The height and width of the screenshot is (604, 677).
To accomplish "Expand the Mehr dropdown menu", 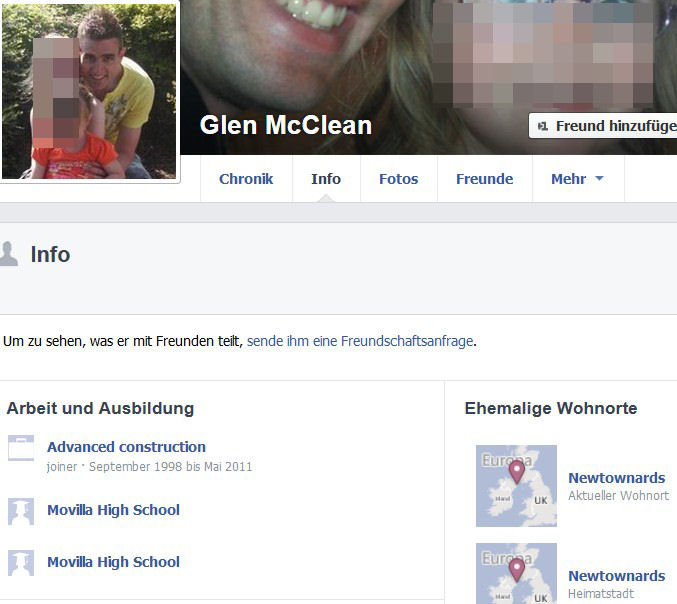I will [x=578, y=179].
